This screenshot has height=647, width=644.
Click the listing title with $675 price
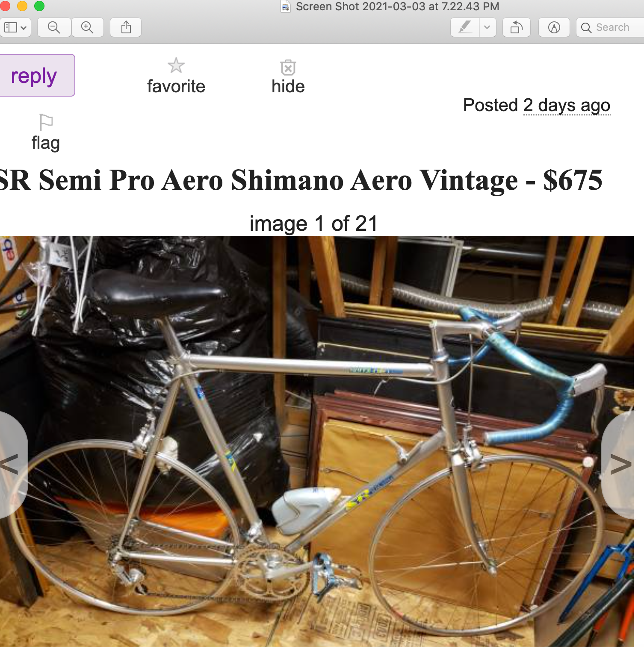click(x=301, y=180)
